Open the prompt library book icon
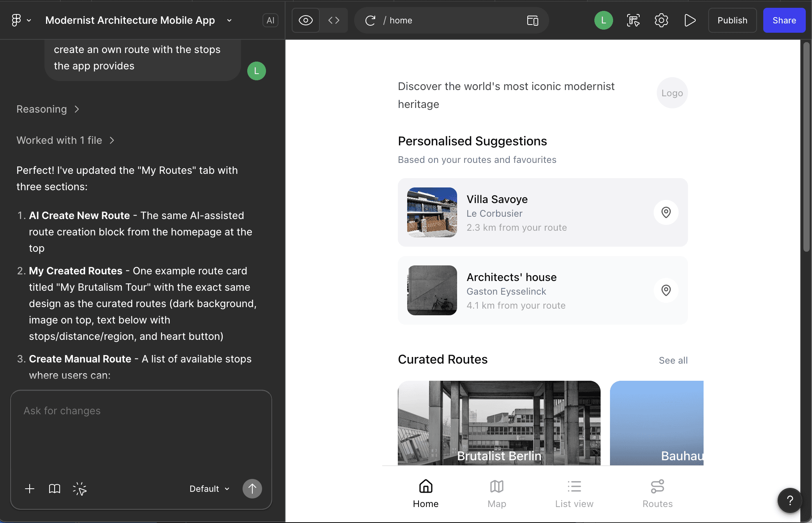 point(55,489)
